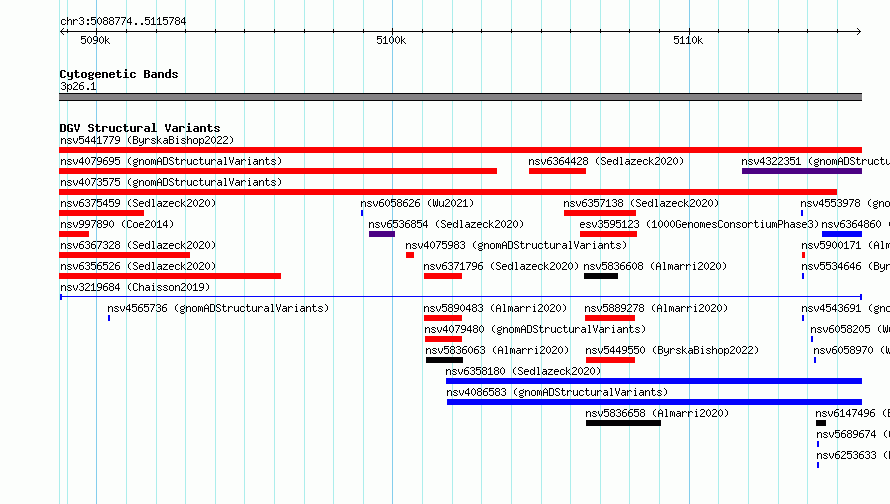Click black bar under nsv5836063
This screenshot has height=504, width=890.
click(x=444, y=360)
